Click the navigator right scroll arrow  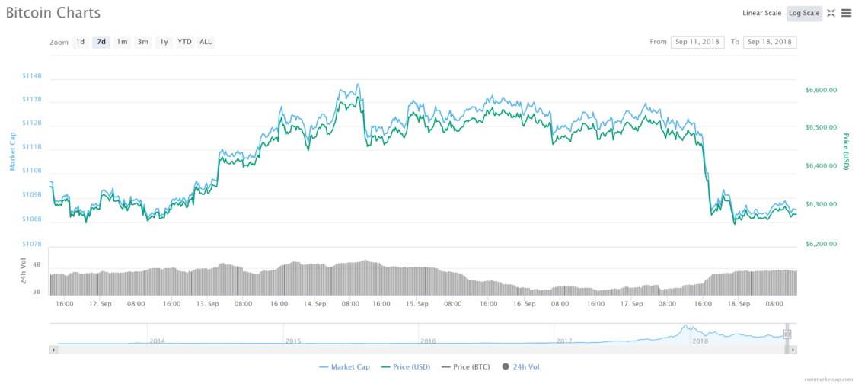793,350
